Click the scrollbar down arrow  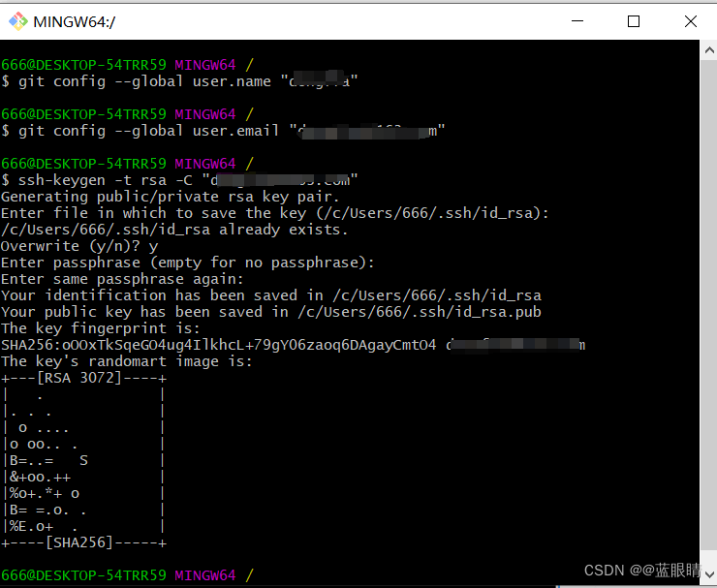click(x=709, y=574)
